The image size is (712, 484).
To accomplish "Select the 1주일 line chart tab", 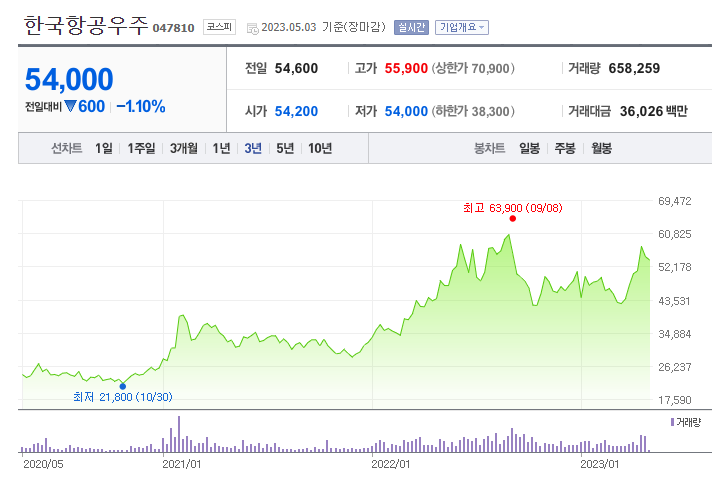I will point(141,148).
